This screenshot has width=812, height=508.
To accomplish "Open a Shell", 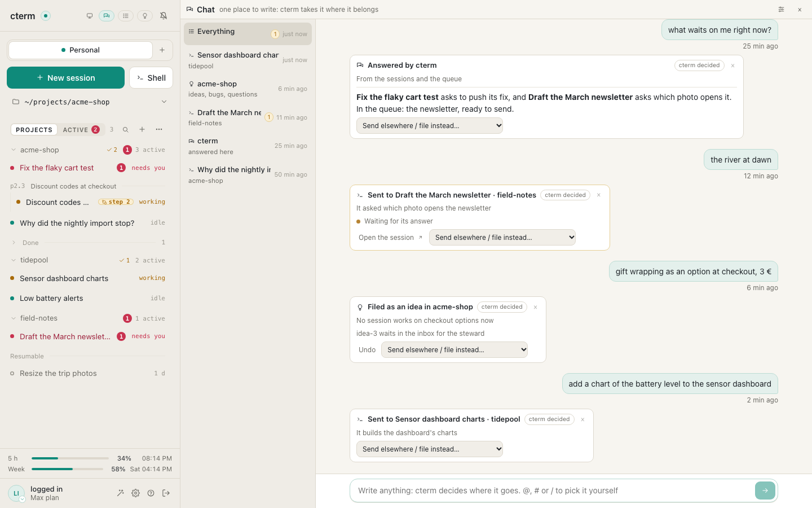I will (x=151, y=78).
